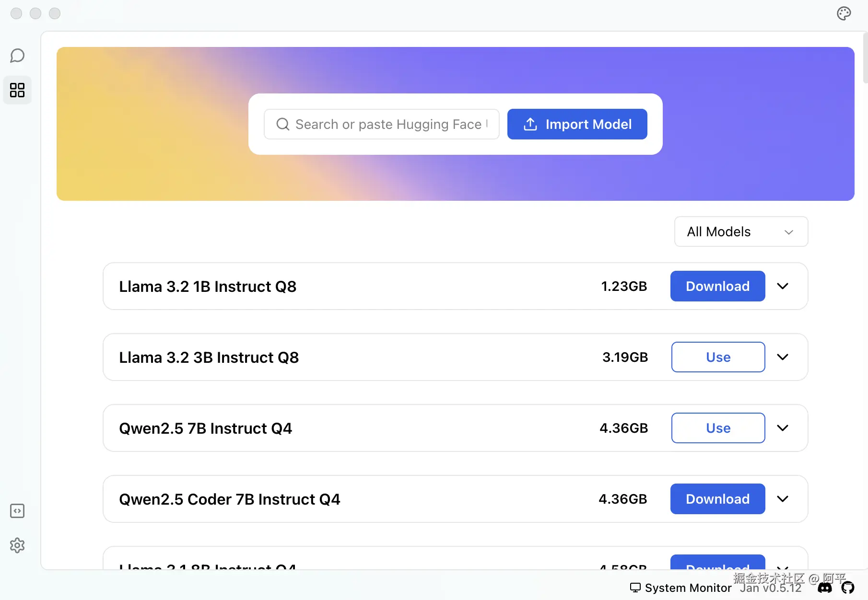Expand Qwen2.5 7B Instruct Q4 details
Screen dimensions: 868x600
tap(783, 428)
